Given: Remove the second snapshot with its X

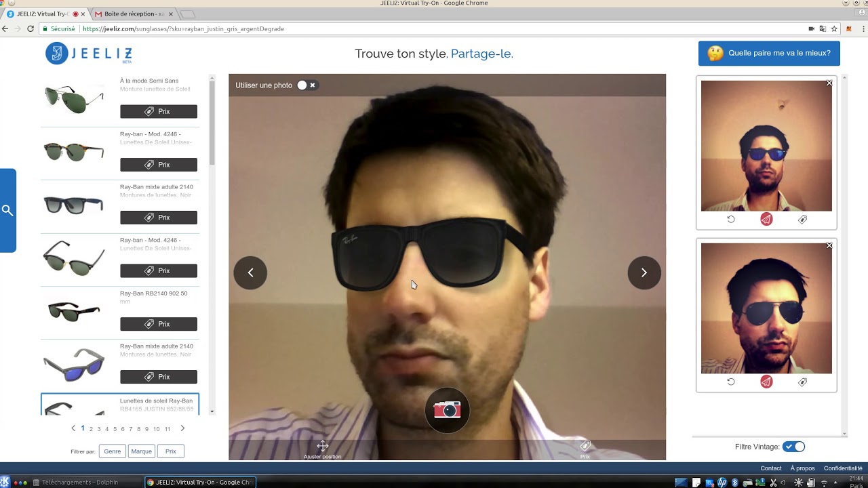Looking at the screenshot, I should pos(829,246).
